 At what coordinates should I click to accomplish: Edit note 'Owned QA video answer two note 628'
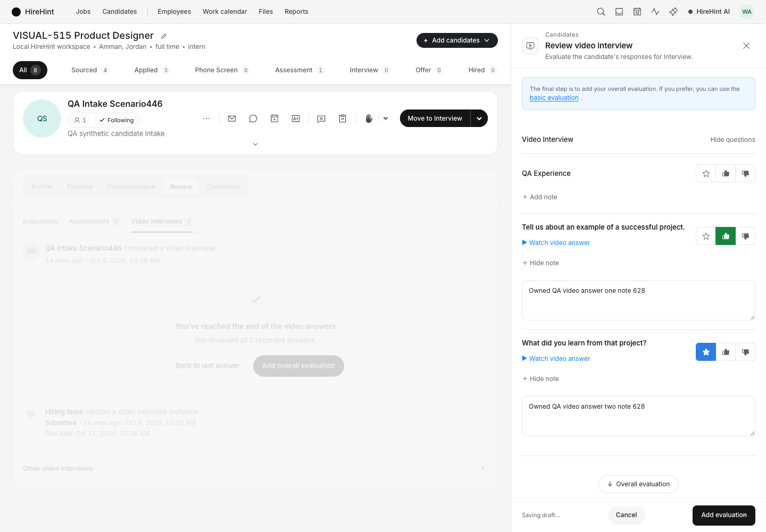point(638,416)
